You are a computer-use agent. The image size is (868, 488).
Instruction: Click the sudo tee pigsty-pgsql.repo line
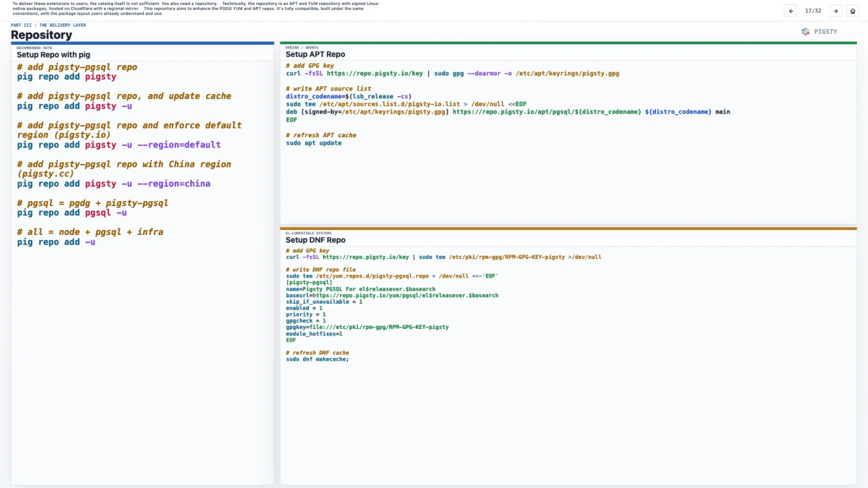point(392,276)
